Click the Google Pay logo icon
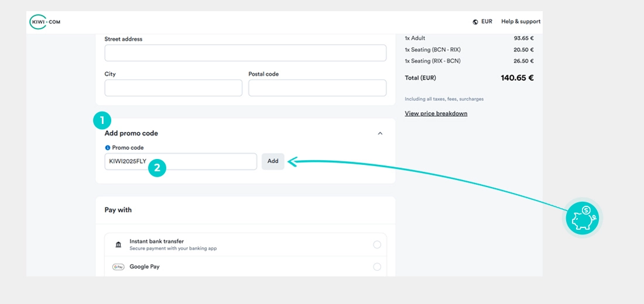 point(118,267)
